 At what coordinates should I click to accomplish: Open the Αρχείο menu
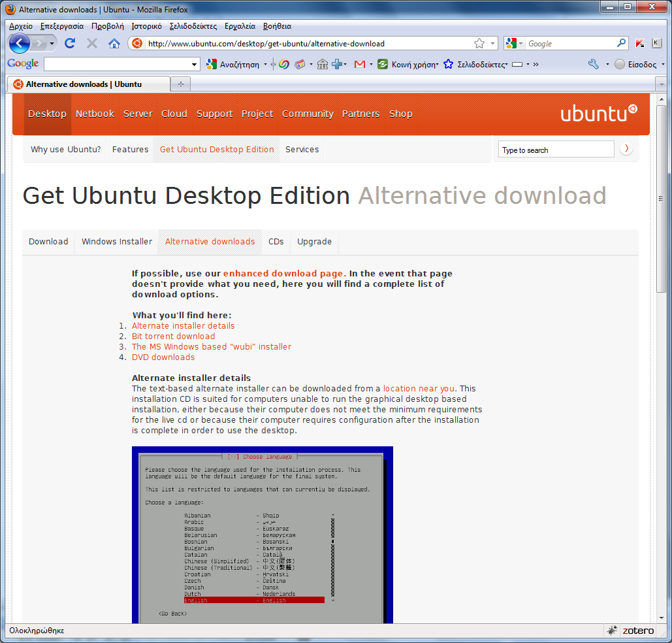click(21, 26)
